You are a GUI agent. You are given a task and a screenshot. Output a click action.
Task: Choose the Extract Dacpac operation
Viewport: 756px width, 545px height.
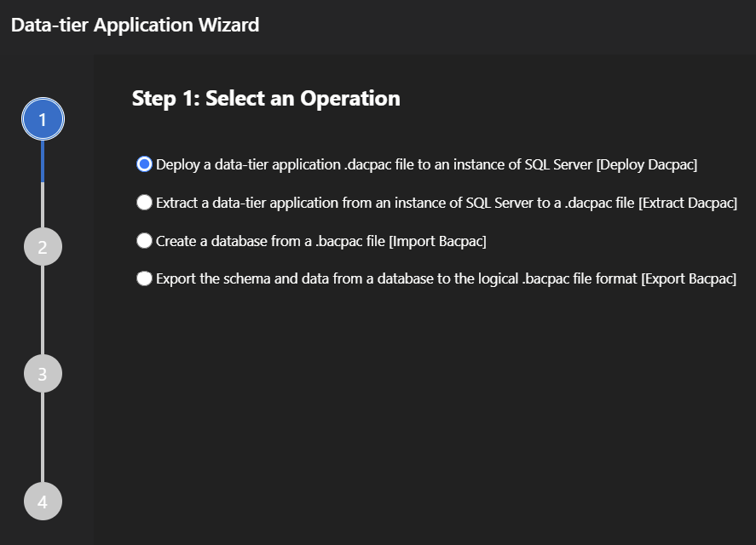(144, 203)
